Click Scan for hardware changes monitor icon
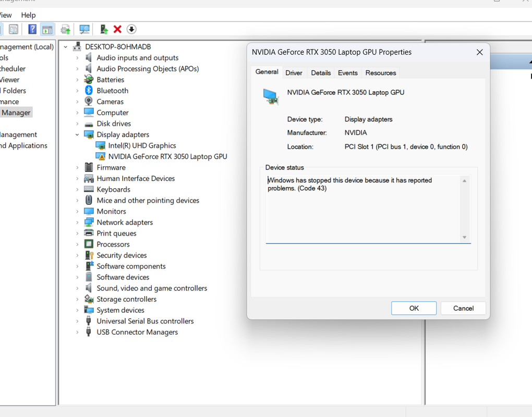This screenshot has width=532, height=417. click(x=84, y=30)
